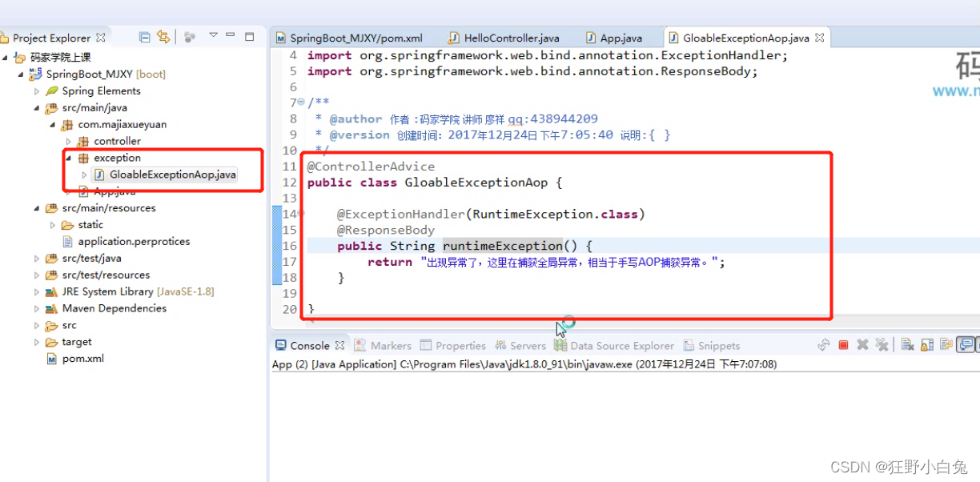Select the src folder item
Image resolution: width=980 pixels, height=482 pixels.
[62, 325]
